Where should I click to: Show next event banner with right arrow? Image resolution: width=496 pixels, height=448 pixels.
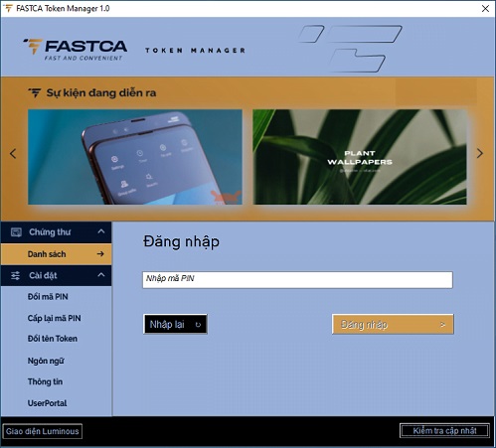480,153
